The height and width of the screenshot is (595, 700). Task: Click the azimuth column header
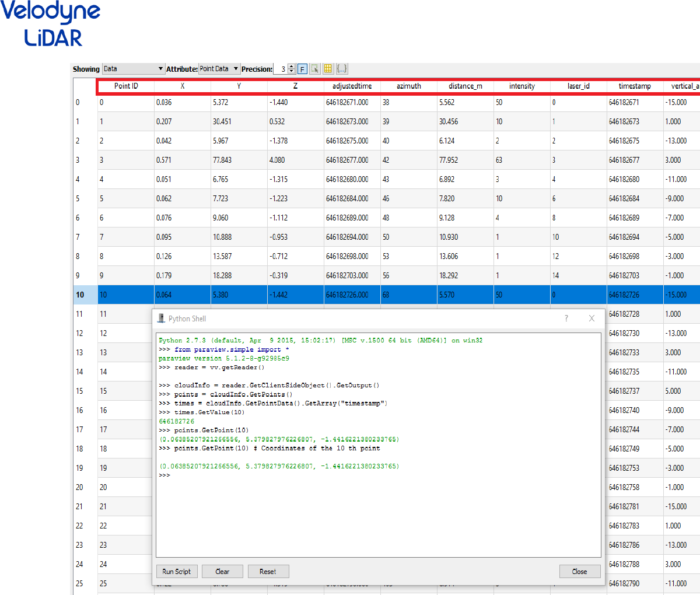point(408,86)
